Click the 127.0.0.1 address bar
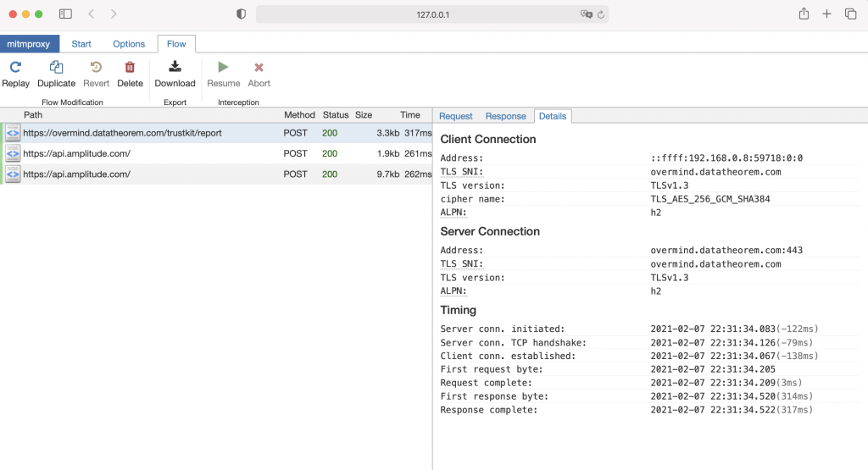The height and width of the screenshot is (470, 868). (432, 14)
